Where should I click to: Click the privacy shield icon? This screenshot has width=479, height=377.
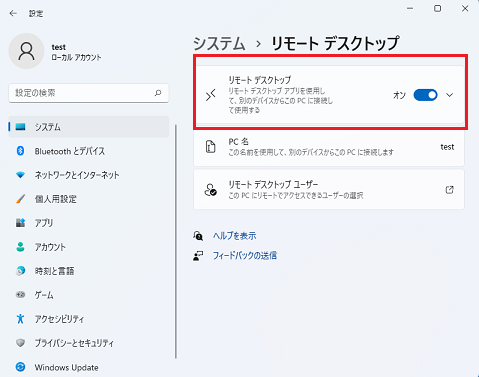coord(21,343)
